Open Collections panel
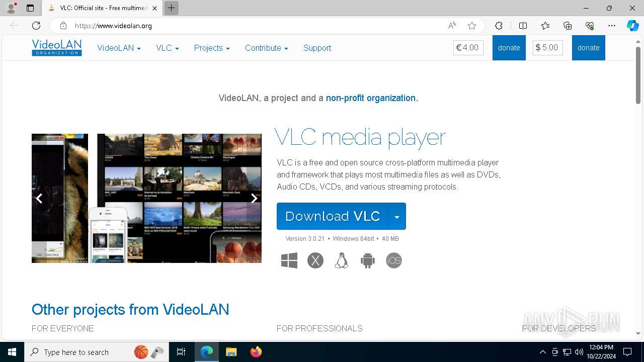 click(568, 26)
